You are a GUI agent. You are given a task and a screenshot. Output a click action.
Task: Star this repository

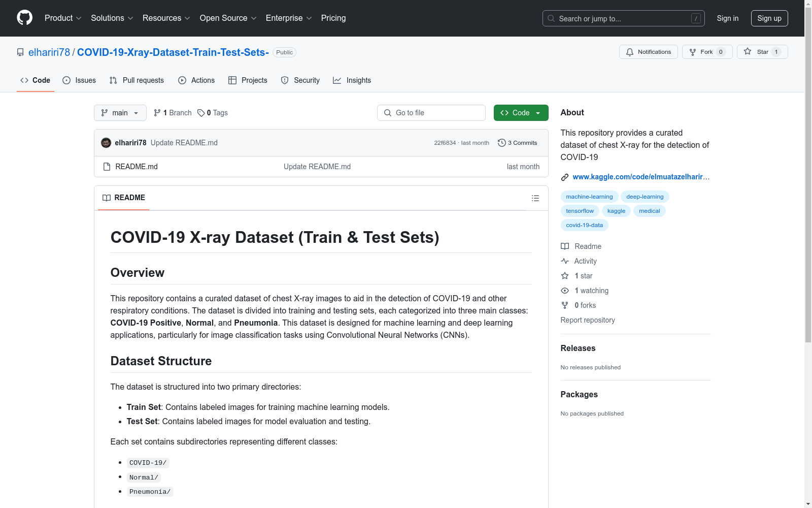[762, 52]
